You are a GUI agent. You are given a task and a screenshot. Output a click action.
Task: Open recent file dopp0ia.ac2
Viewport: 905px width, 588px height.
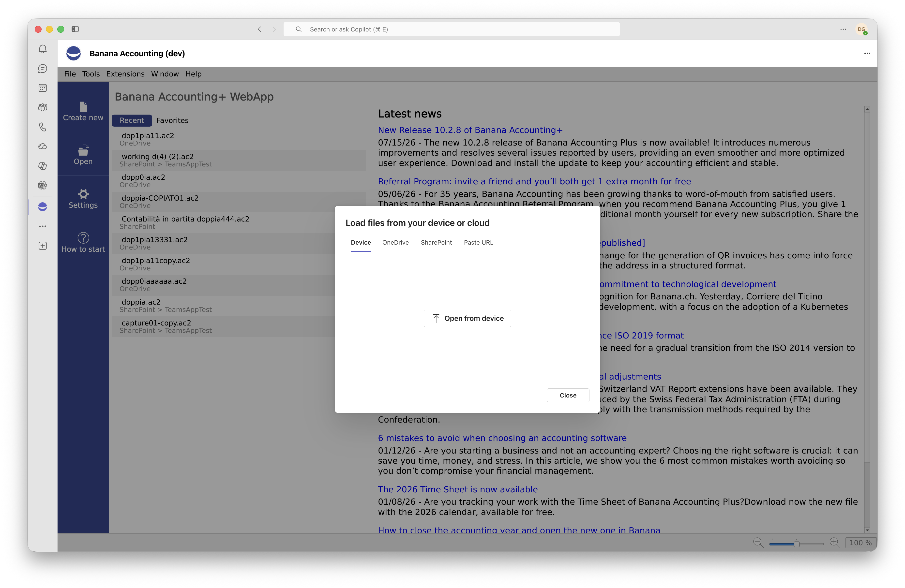point(239,181)
